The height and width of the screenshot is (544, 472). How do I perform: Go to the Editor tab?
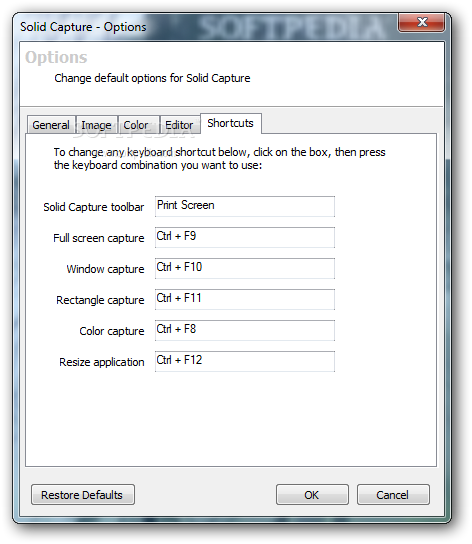pyautogui.click(x=180, y=125)
